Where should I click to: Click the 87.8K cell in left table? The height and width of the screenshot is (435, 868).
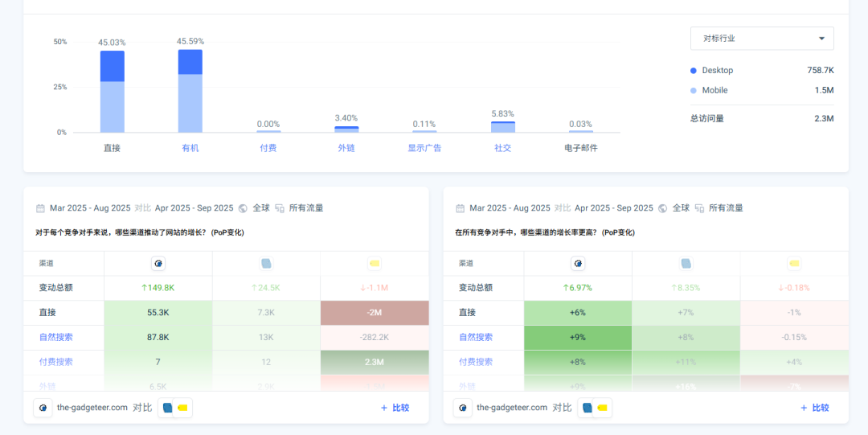point(158,338)
